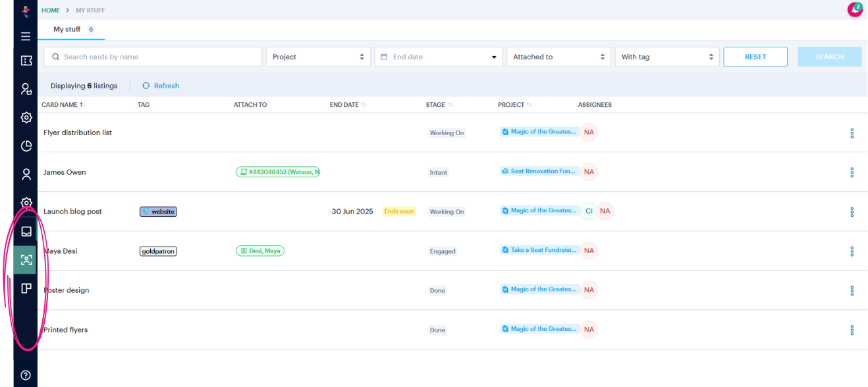Open the inbox icon in the sidebar
This screenshot has width=868, height=387.
point(26,231)
